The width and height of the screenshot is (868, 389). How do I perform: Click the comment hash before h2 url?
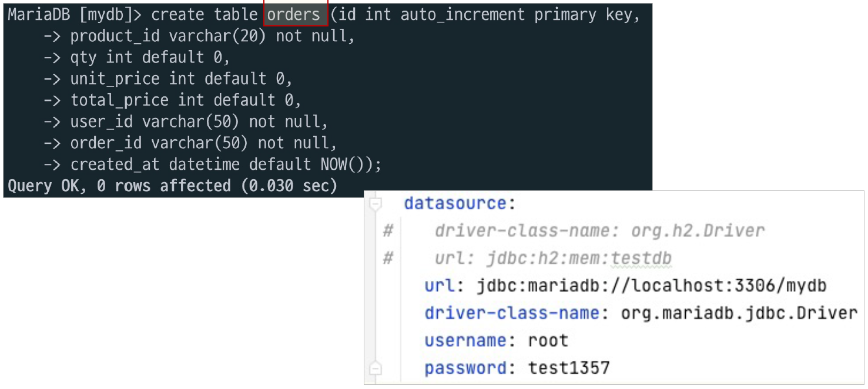[388, 259]
